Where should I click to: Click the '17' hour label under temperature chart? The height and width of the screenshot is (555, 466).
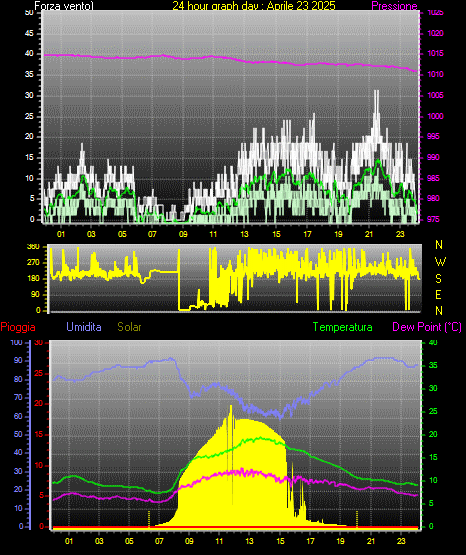tap(310, 541)
